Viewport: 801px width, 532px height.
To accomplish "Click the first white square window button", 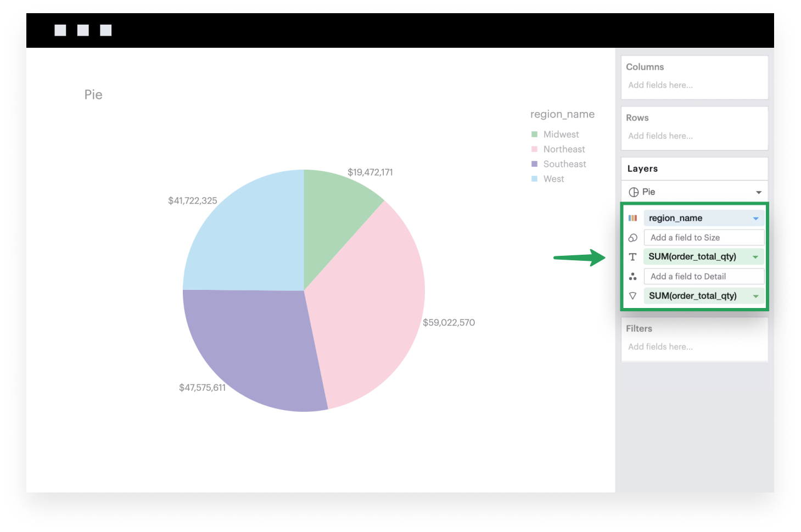I will pyautogui.click(x=60, y=30).
